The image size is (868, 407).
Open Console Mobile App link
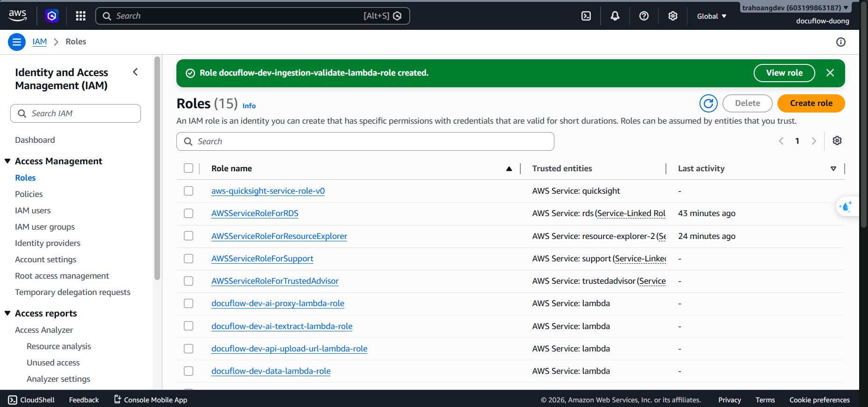pos(151,400)
